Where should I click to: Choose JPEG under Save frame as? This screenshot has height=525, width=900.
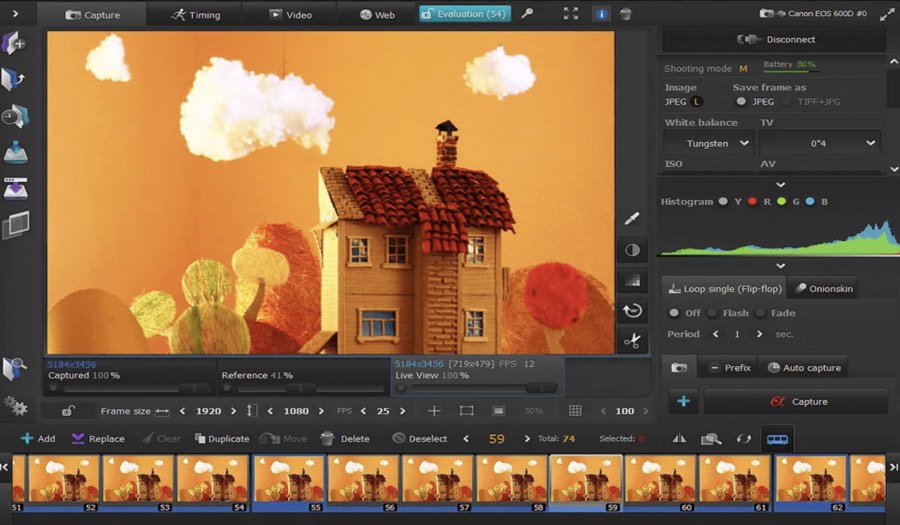click(x=741, y=101)
